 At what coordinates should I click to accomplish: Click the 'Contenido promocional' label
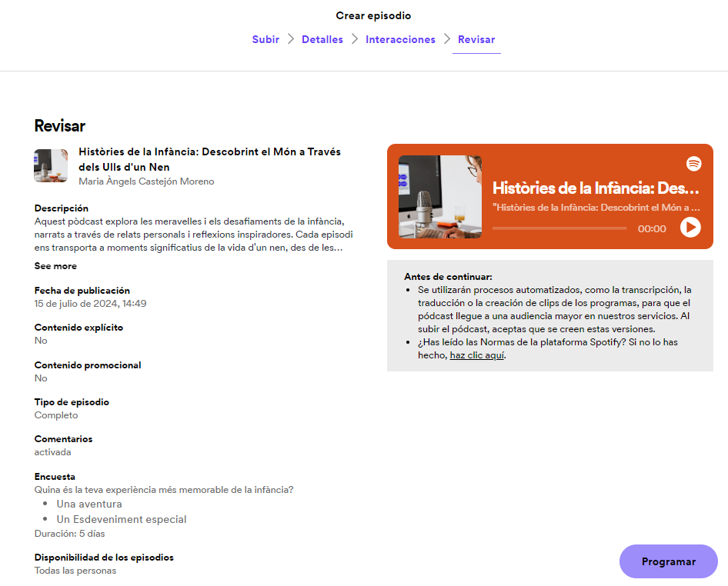tap(88, 365)
